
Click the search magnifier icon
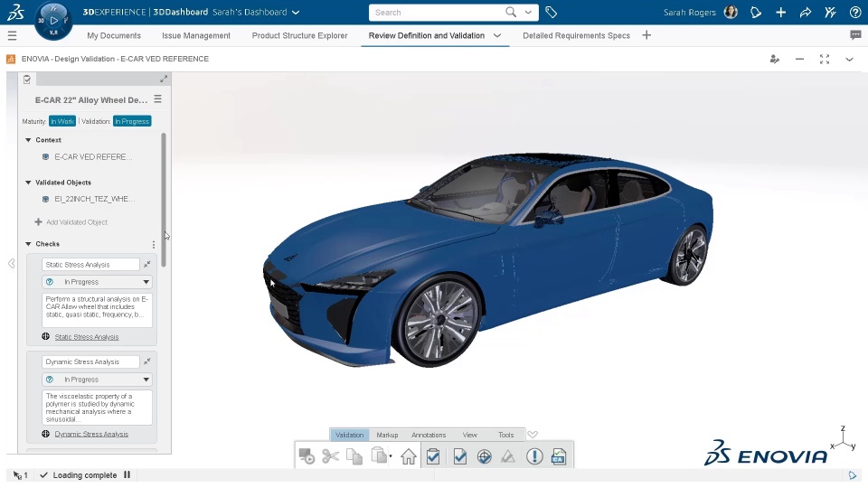coord(511,12)
